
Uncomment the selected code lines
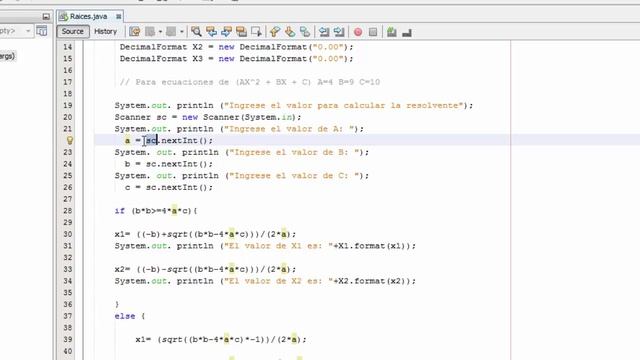point(407,32)
